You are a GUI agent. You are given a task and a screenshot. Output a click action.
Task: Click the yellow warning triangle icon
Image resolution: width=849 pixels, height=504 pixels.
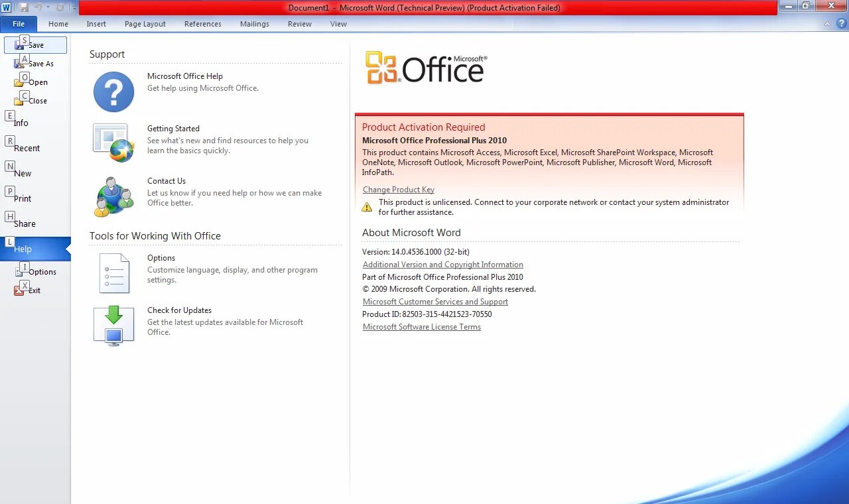tap(367, 207)
